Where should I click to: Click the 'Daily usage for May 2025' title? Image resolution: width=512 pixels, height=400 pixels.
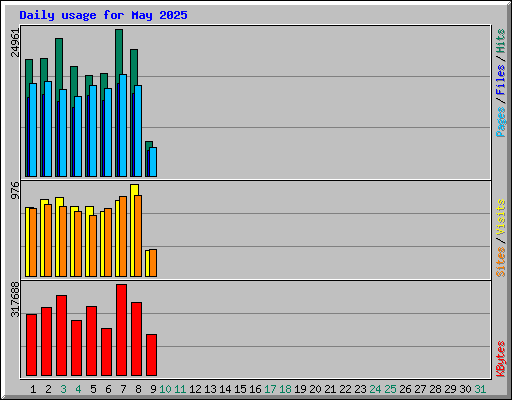click(103, 15)
